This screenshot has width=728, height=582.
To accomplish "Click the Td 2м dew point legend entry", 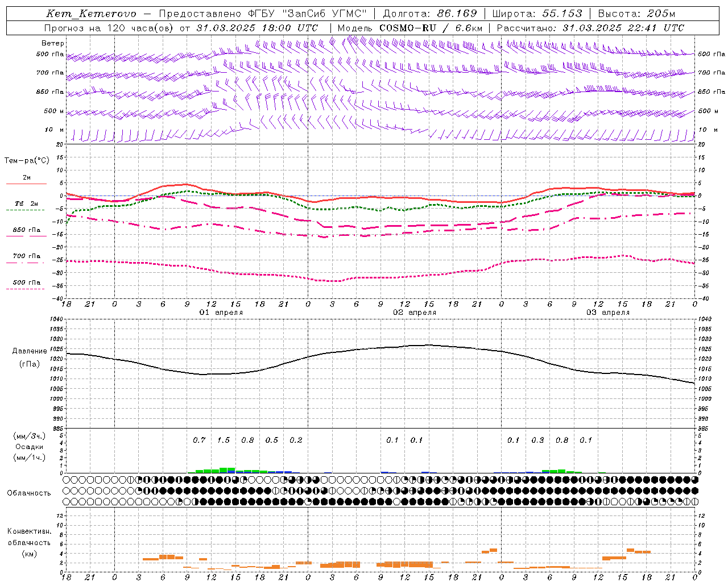I will [x=27, y=203].
